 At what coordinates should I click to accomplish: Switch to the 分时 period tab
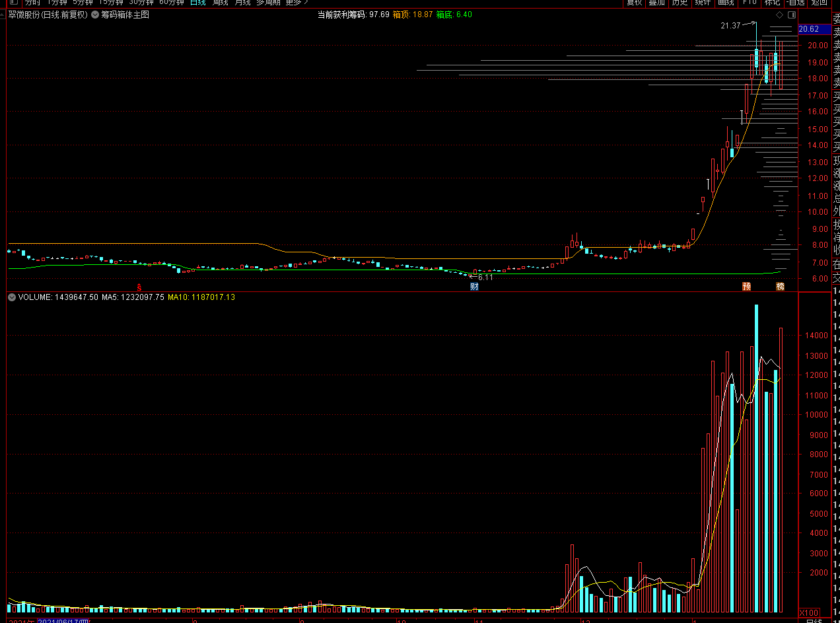(x=32, y=2)
